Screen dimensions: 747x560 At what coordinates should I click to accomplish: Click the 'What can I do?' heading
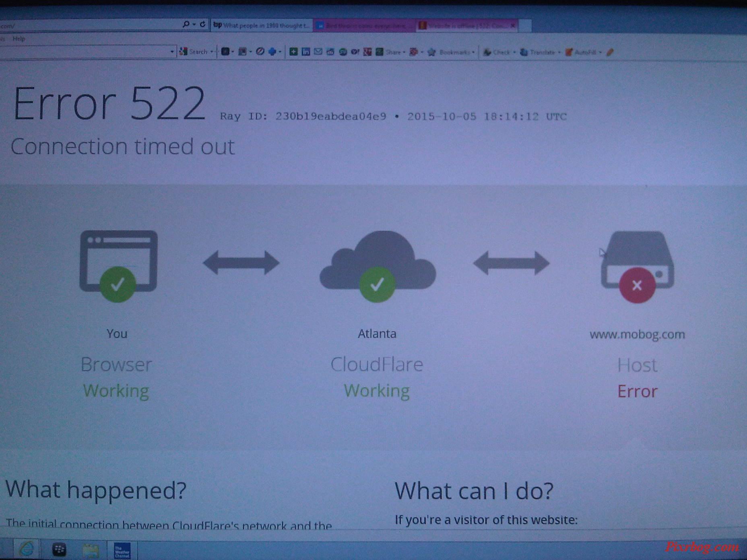tap(474, 491)
